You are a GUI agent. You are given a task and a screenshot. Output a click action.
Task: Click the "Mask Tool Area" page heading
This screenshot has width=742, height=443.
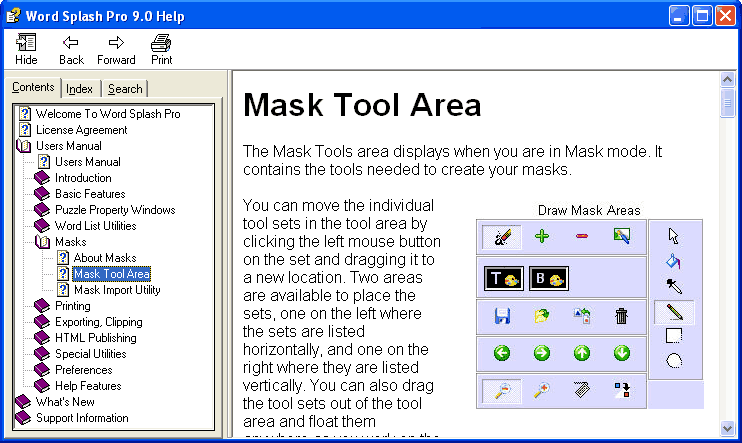pyautogui.click(x=362, y=105)
